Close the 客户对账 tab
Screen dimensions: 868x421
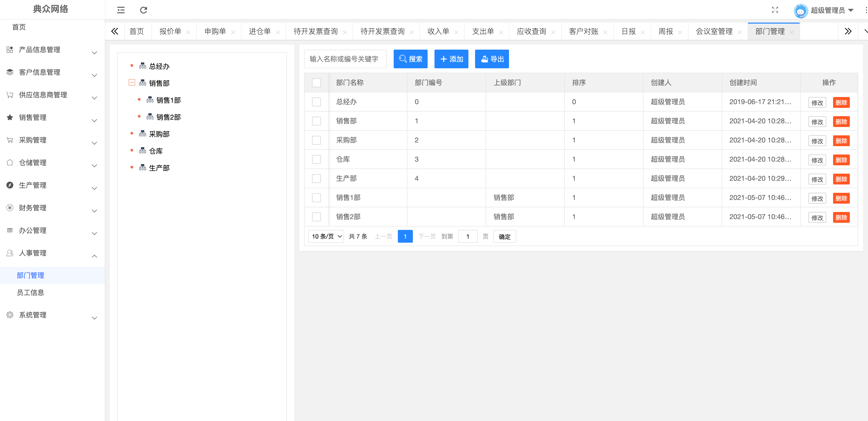(606, 32)
